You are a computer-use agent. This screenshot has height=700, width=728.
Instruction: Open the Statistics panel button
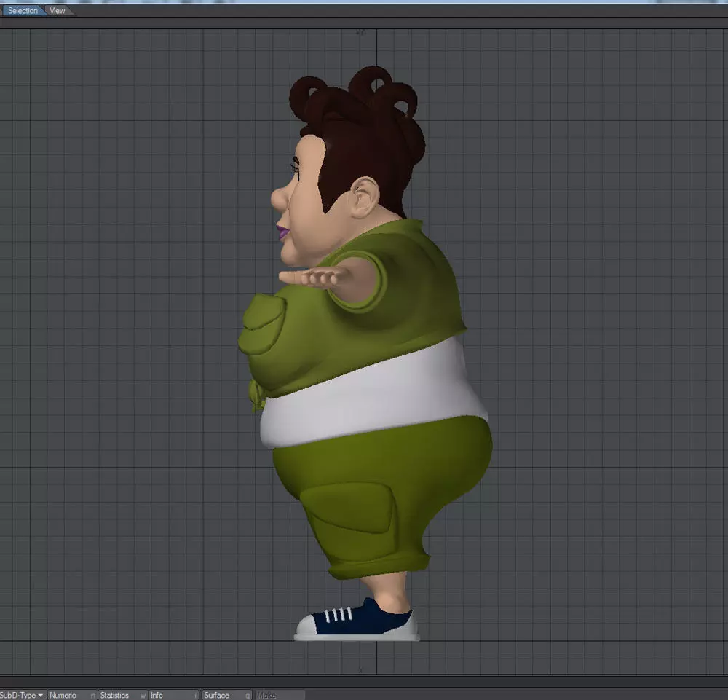pyautogui.click(x=122, y=695)
